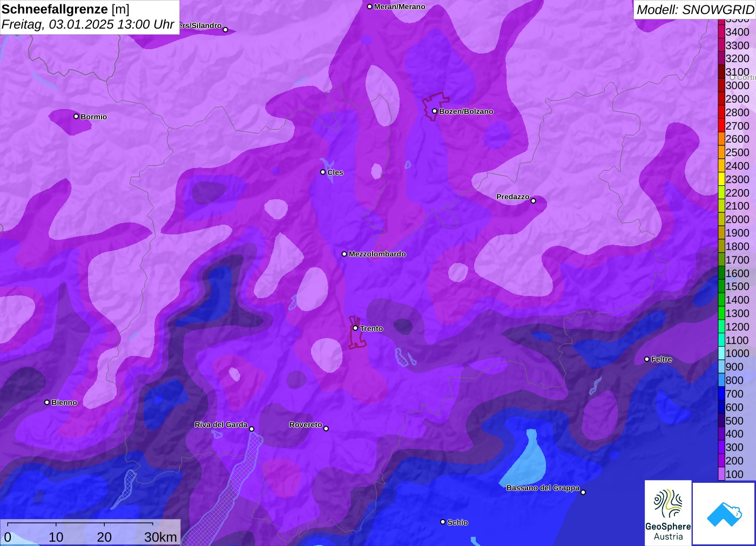Click the GeoSphere Austria logo

point(668,513)
